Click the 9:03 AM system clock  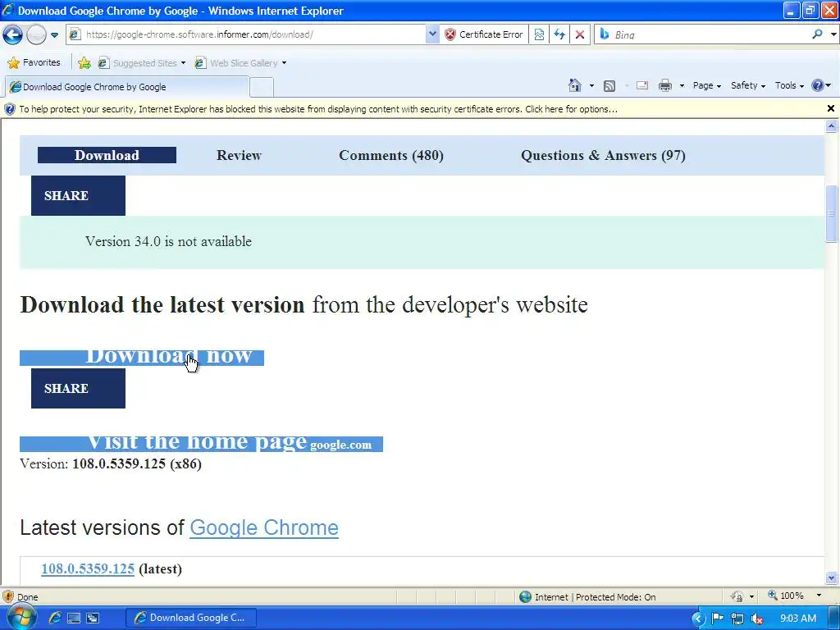(x=798, y=619)
